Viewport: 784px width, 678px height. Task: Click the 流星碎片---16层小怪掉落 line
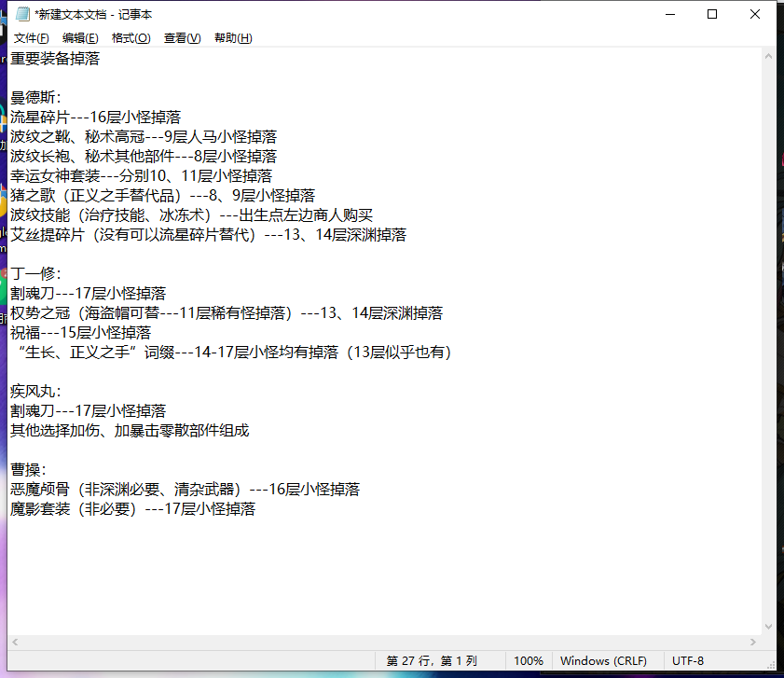95,118
